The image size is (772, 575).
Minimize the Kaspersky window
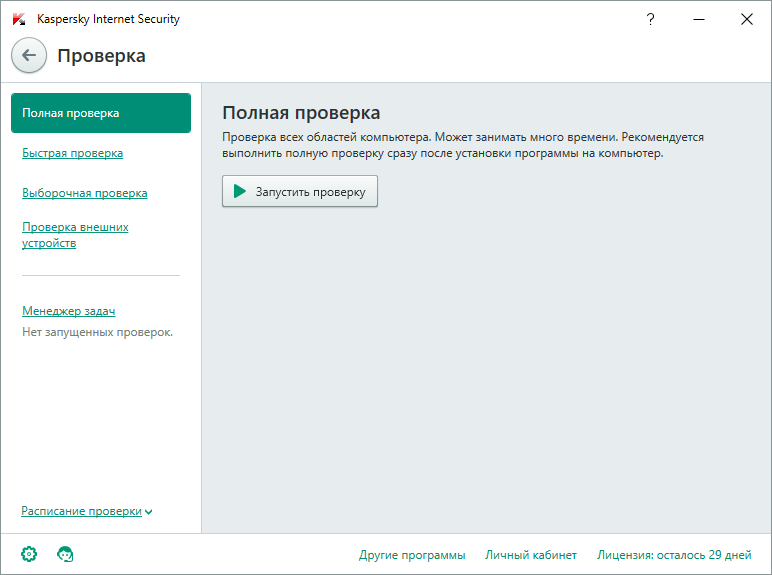point(699,19)
